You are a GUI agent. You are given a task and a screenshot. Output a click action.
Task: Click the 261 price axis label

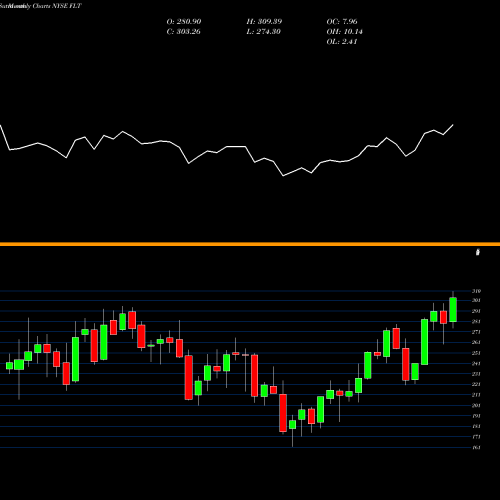point(476,342)
